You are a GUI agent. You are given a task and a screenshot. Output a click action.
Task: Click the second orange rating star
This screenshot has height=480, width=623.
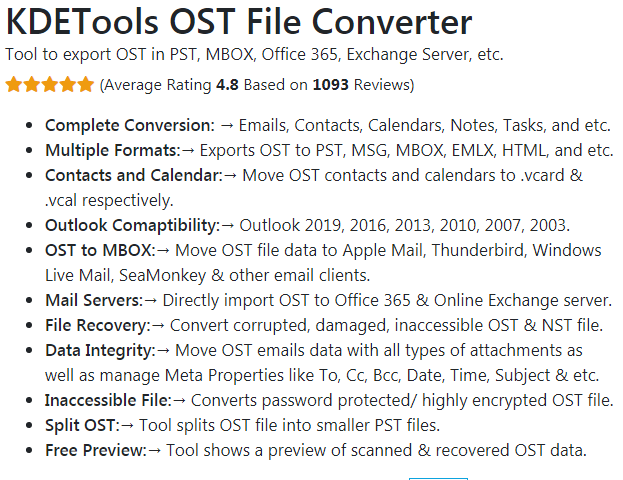pyautogui.click(x=32, y=85)
